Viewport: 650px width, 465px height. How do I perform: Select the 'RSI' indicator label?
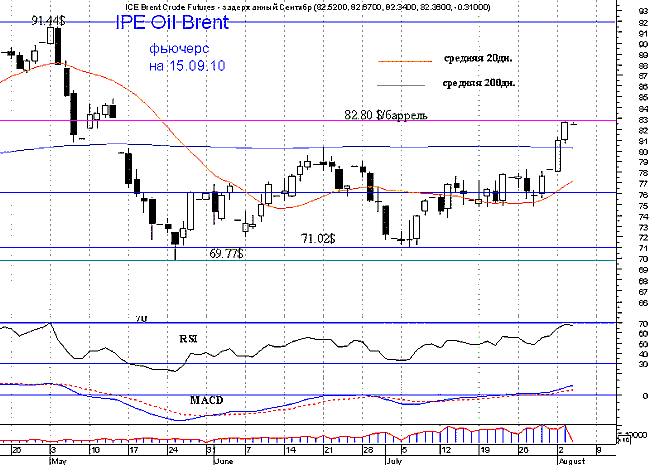tap(188, 339)
